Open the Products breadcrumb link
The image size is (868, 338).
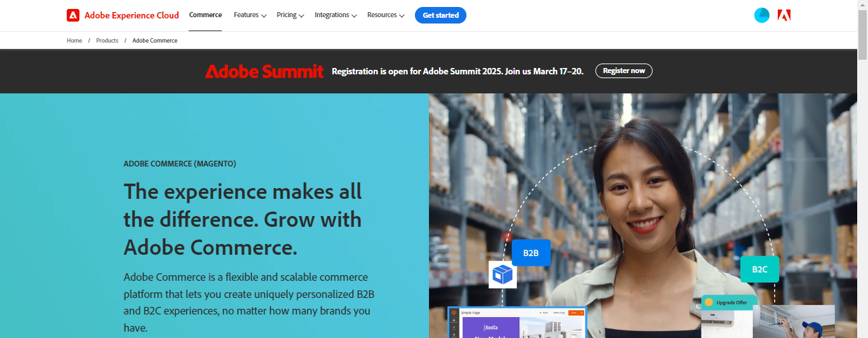[x=107, y=41]
